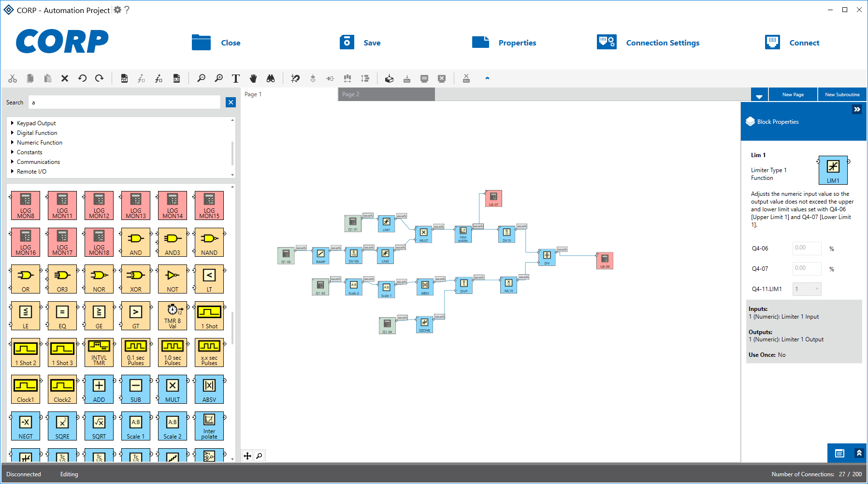Image resolution: width=868 pixels, height=484 pixels.
Task: Save the project
Action: 360,43
